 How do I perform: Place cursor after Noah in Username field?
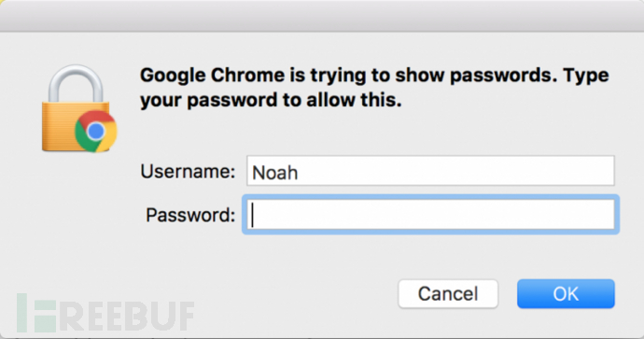299,172
